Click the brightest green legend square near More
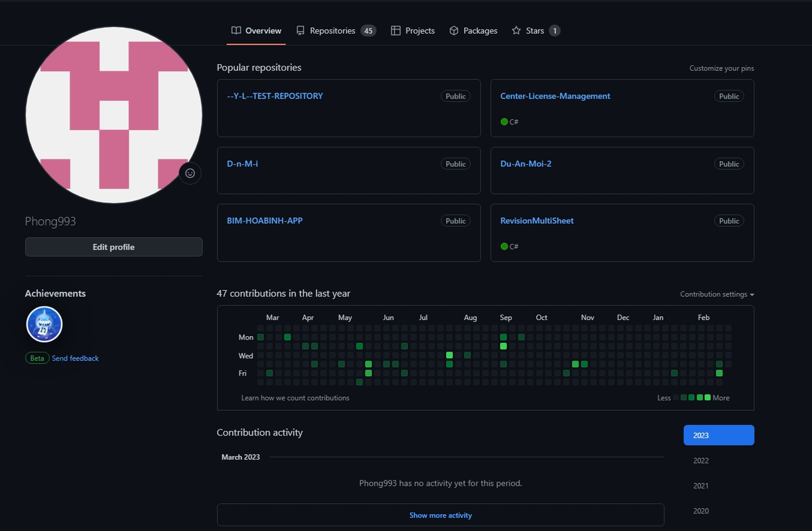812x531 pixels. tap(708, 398)
